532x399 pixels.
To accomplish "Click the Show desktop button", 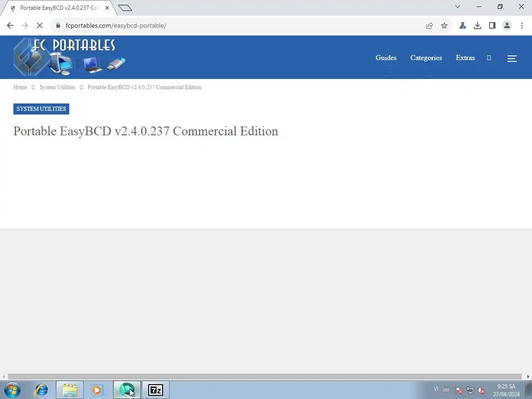I will pyautogui.click(x=528, y=390).
